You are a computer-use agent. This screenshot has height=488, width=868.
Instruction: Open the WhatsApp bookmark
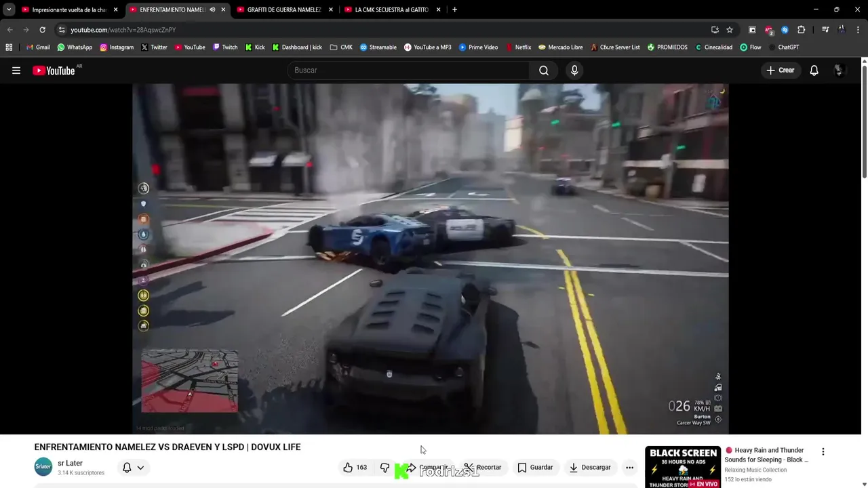(75, 47)
